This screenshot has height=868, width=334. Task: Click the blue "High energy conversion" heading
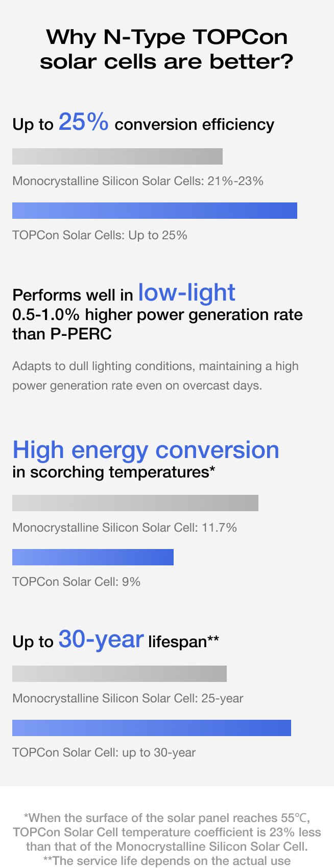pyautogui.click(x=146, y=450)
